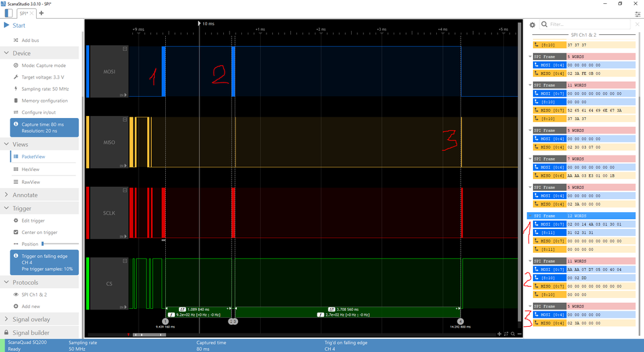Toggle visibility eye of SPI Ch1 & 2
Image resolution: width=644 pixels, height=352 pixels.
(x=15, y=295)
